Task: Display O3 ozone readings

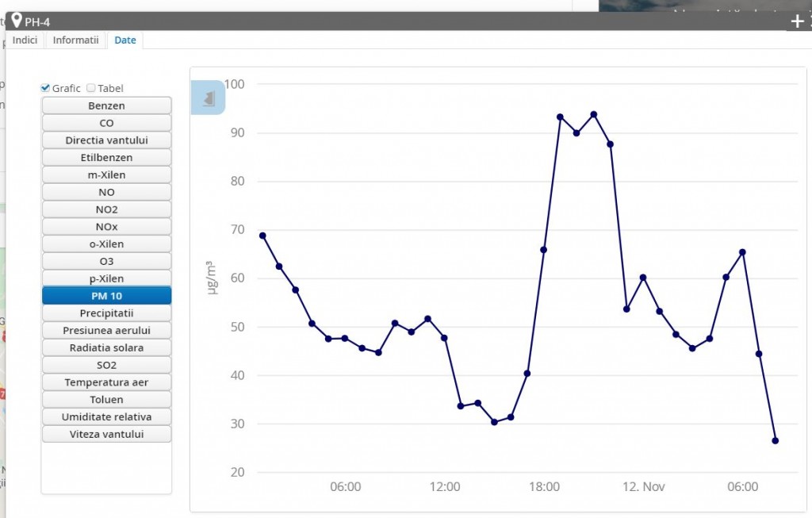Action: click(x=106, y=261)
